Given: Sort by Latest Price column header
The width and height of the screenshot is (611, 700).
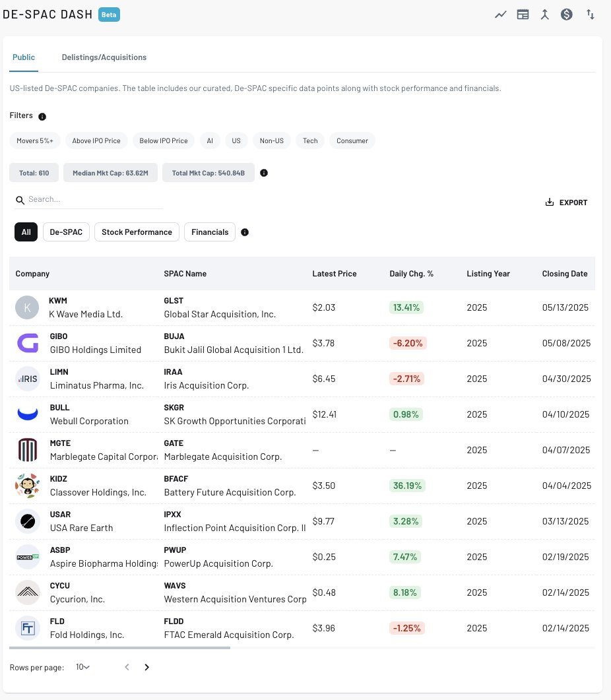Looking at the screenshot, I should (x=335, y=274).
